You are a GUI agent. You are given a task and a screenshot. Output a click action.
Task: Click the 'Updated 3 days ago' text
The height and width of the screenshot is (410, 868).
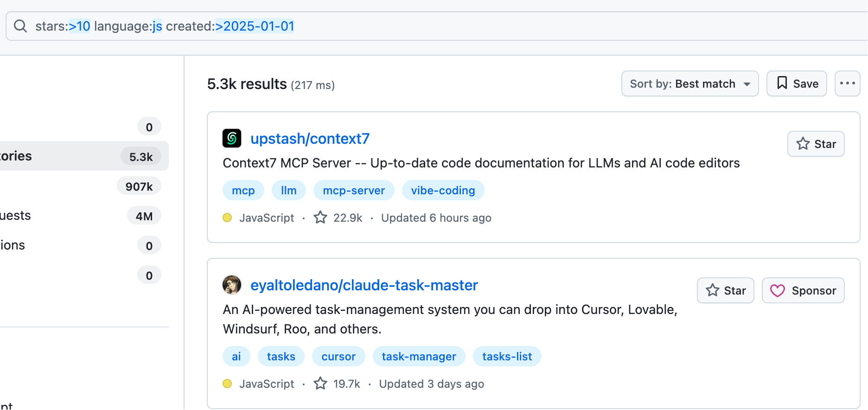432,384
